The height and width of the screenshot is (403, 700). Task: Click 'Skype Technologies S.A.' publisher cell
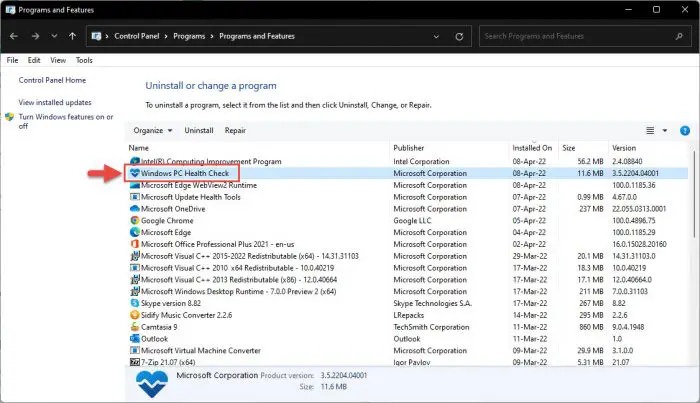click(x=432, y=303)
